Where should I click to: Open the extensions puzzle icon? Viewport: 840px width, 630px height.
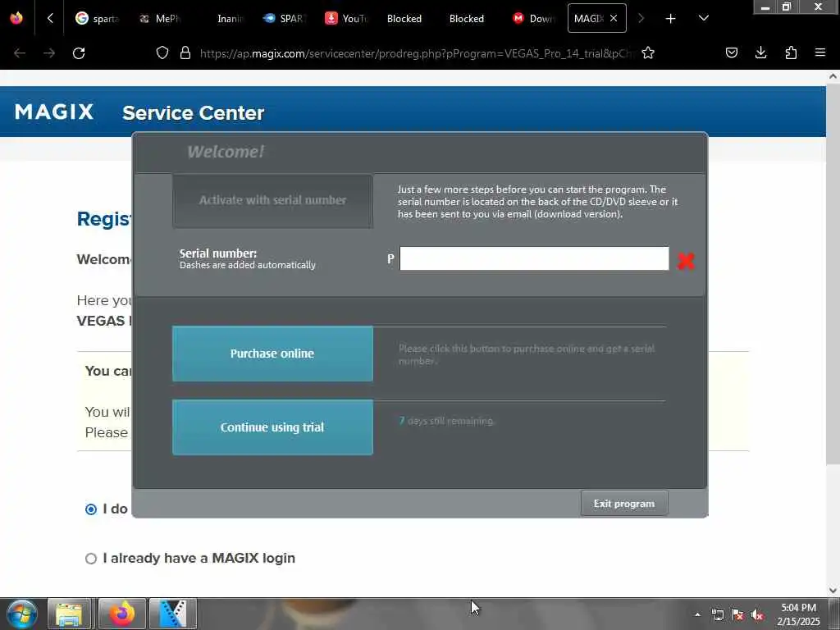pos(791,52)
